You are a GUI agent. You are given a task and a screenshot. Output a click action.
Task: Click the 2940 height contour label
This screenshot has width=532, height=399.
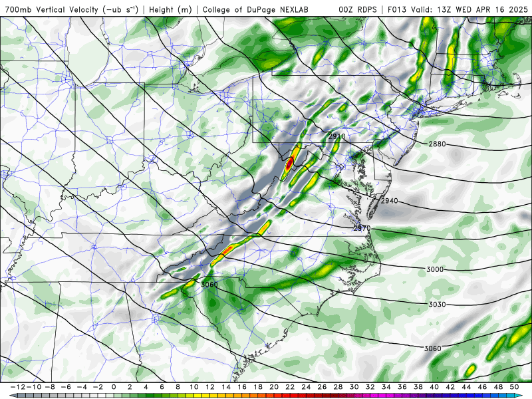389,201
